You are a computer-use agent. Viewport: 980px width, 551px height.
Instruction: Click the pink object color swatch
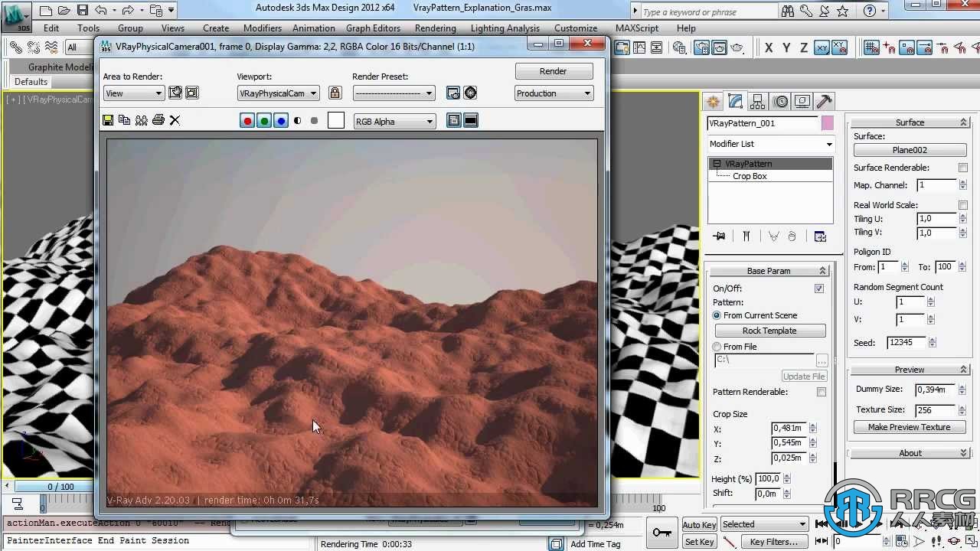(x=828, y=123)
